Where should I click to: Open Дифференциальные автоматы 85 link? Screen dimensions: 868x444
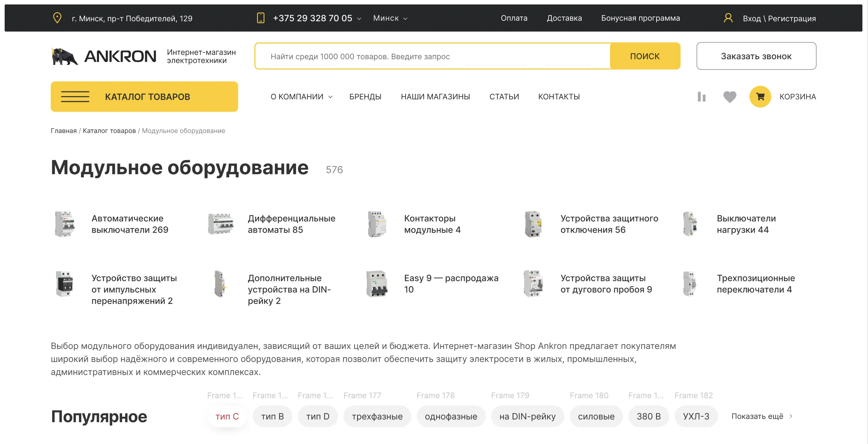(x=292, y=224)
